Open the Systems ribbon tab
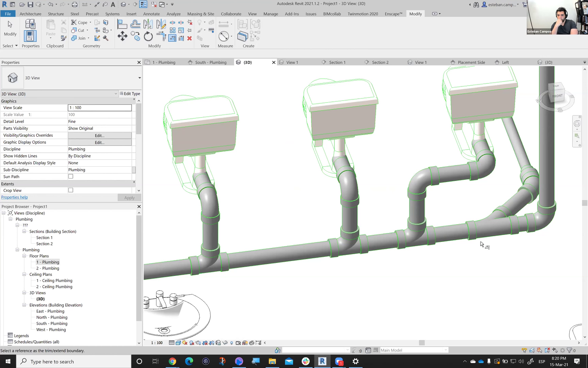Image resolution: width=588 pixels, height=368 pixels. (x=112, y=14)
